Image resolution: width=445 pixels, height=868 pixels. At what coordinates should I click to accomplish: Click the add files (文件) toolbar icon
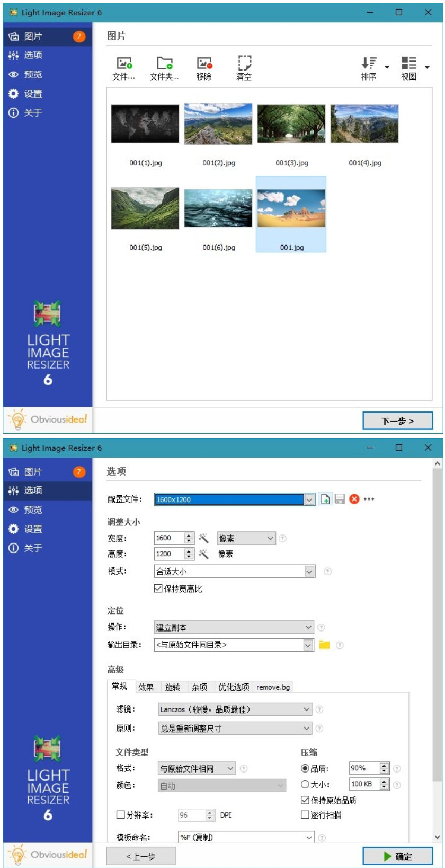pyautogui.click(x=124, y=64)
